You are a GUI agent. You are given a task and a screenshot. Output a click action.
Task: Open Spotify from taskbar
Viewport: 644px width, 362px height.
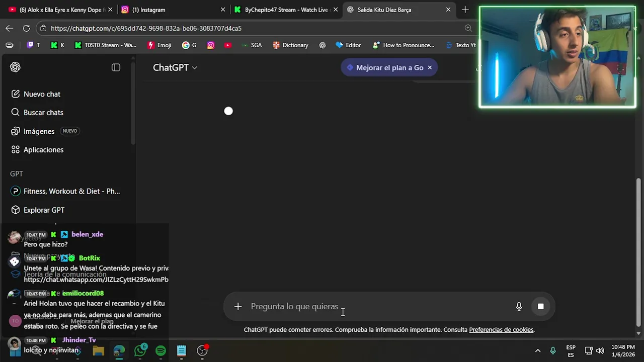tap(161, 350)
